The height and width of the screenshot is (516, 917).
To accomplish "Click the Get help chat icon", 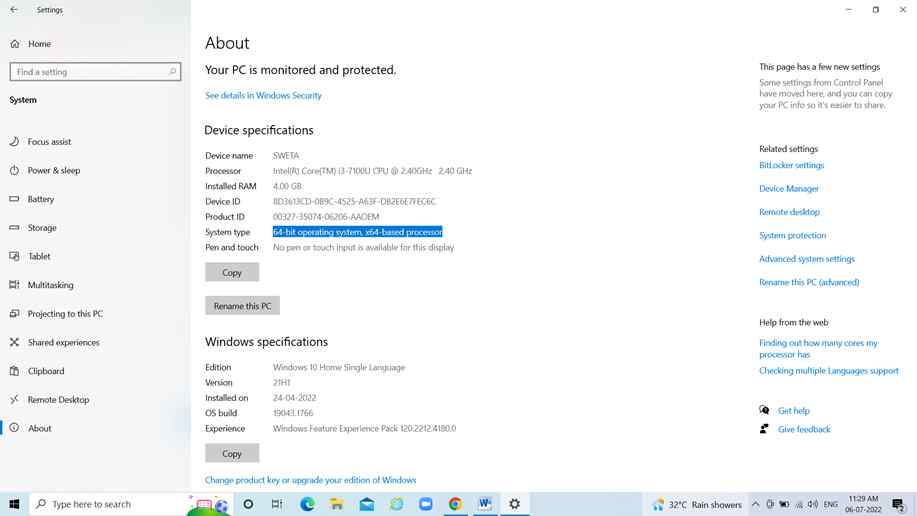I will [x=764, y=410].
